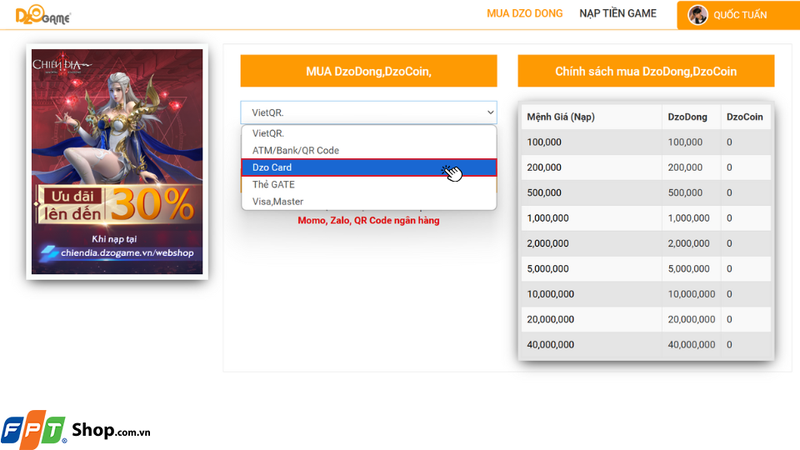800x450 pixels.
Task: Click chiendia.dzogame.vn/webshop link on banner
Action: (x=127, y=253)
